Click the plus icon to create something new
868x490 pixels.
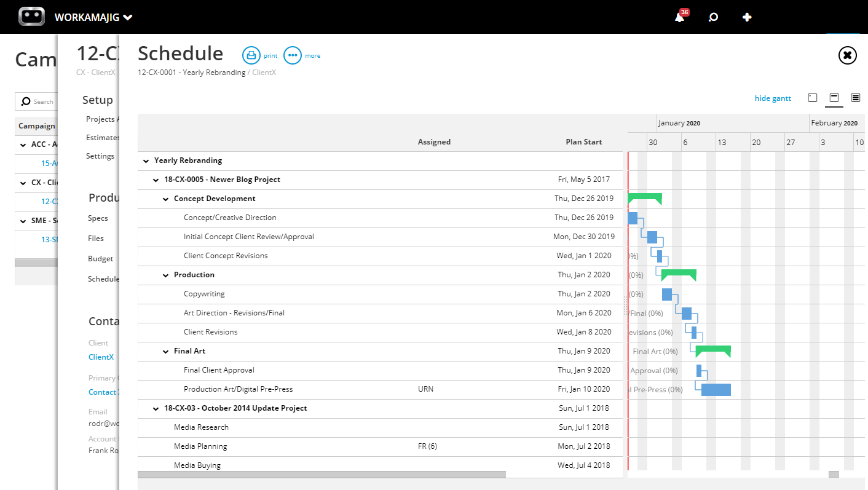746,17
